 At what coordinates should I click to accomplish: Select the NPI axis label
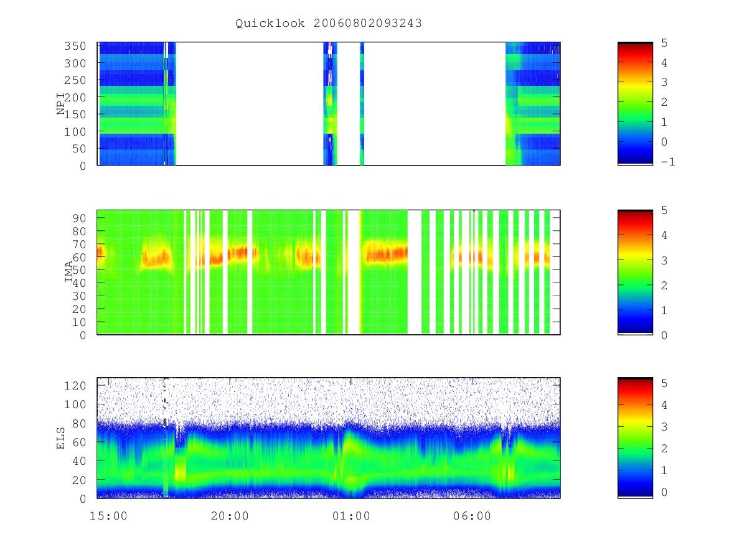(x=61, y=104)
